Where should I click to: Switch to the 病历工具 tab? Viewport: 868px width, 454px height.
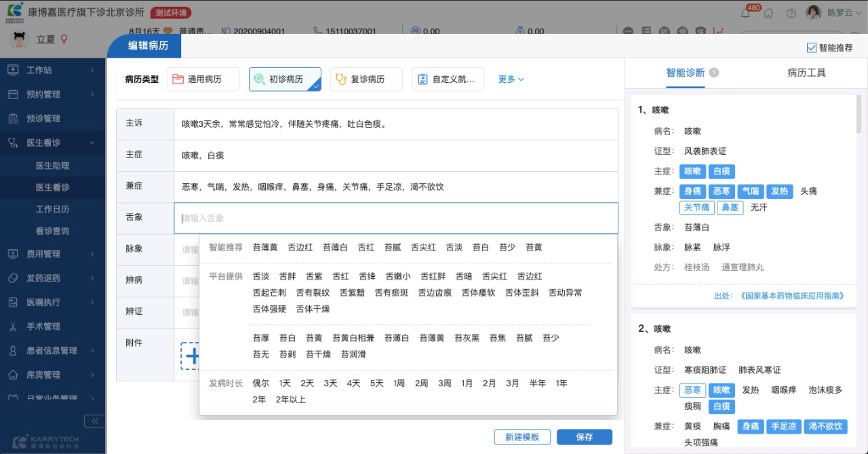(x=806, y=73)
